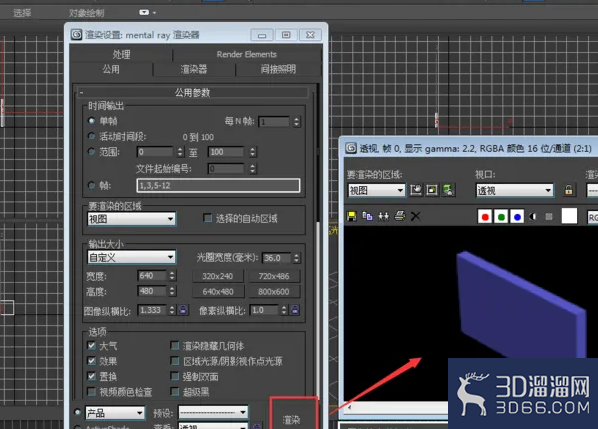598x429 pixels.
Task: Enable the 超级黑 checkbox
Action: coord(175,392)
